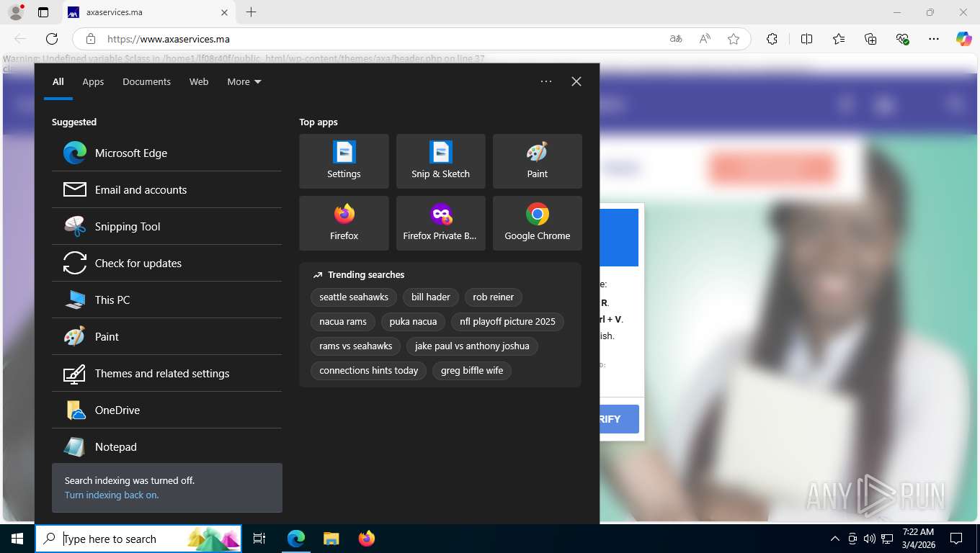Launch Firefox tile in Top apps
Image resolution: width=980 pixels, height=553 pixels.
[344, 223]
